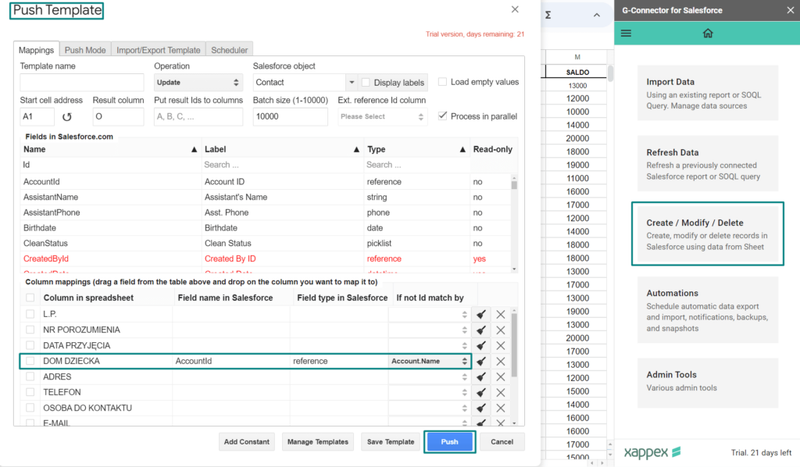Clear mapping brush icon for OSOBA DO KONTAKTU

[481, 408]
